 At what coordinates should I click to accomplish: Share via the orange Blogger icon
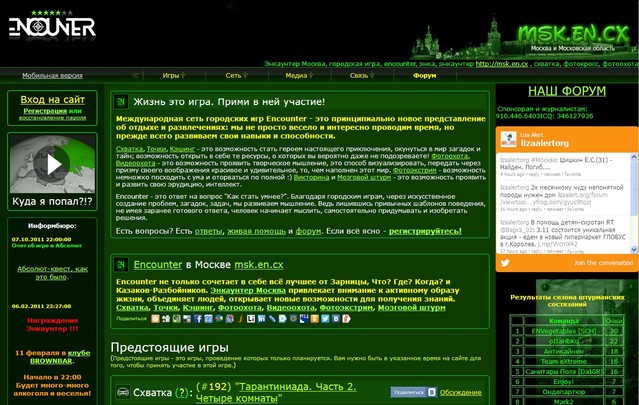coord(155,319)
